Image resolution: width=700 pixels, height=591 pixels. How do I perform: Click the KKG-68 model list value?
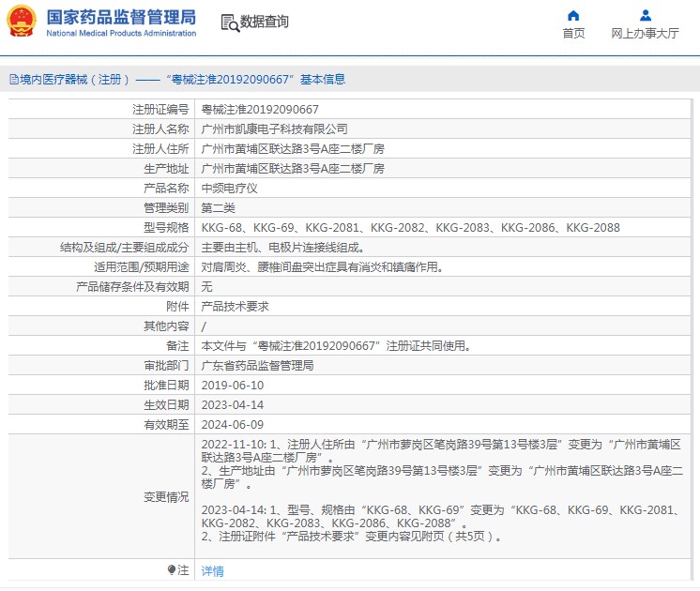click(x=411, y=228)
